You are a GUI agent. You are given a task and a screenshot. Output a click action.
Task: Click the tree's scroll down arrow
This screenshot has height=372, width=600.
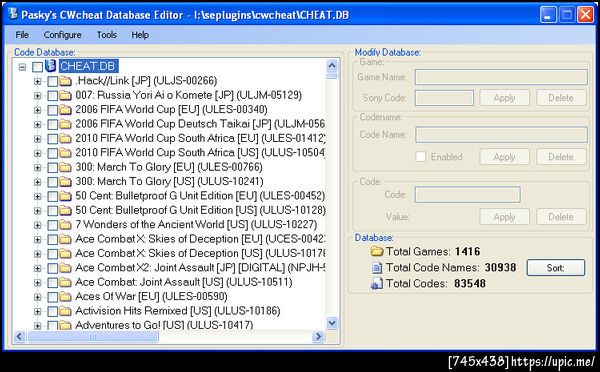coord(332,323)
